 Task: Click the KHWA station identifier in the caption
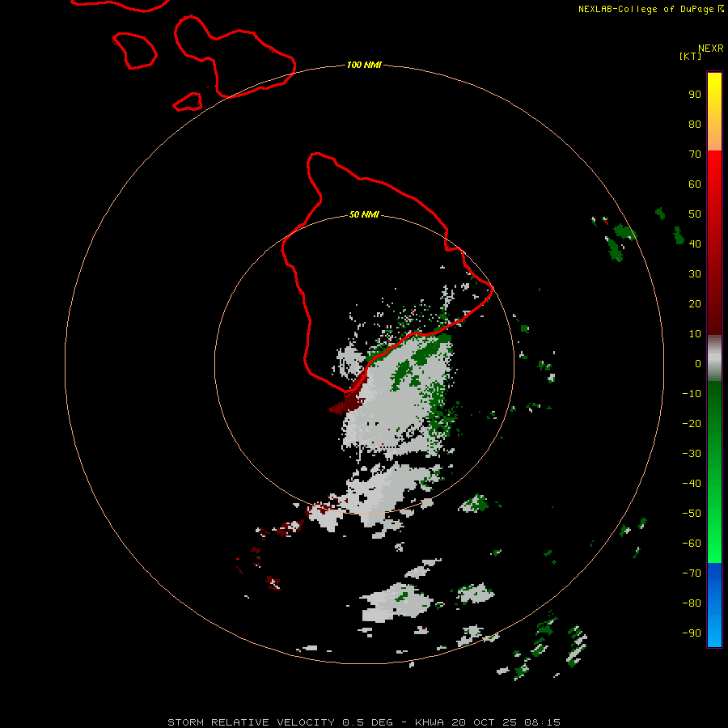[430, 722]
